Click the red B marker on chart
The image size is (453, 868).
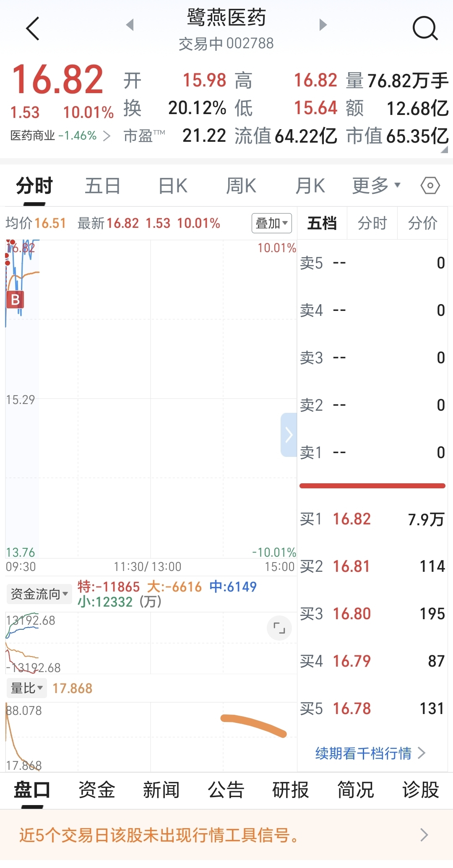[15, 300]
